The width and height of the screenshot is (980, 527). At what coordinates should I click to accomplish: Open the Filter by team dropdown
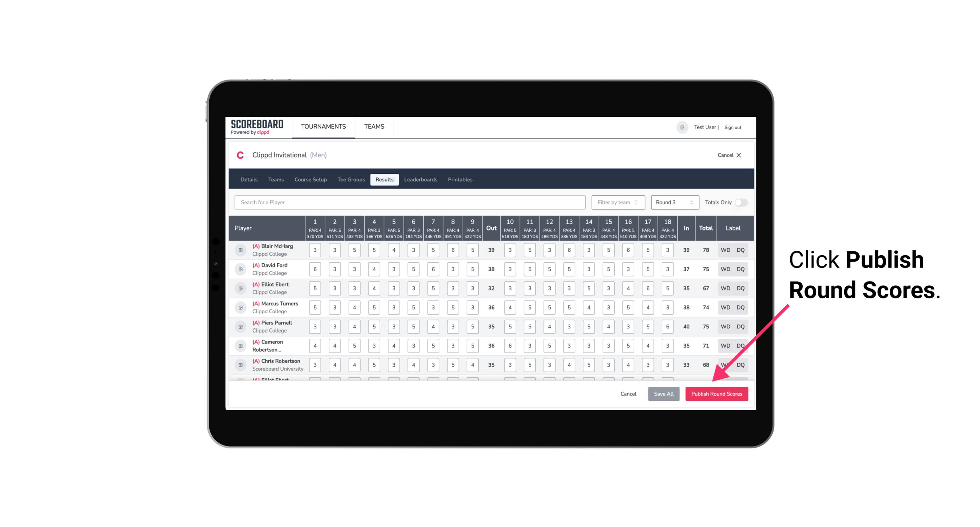(618, 202)
